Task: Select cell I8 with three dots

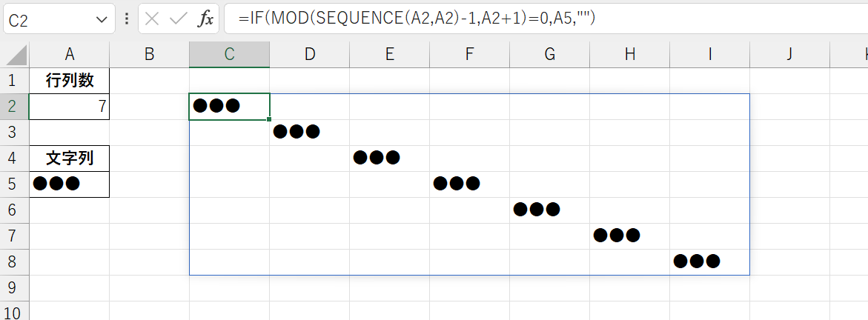Action: click(709, 262)
